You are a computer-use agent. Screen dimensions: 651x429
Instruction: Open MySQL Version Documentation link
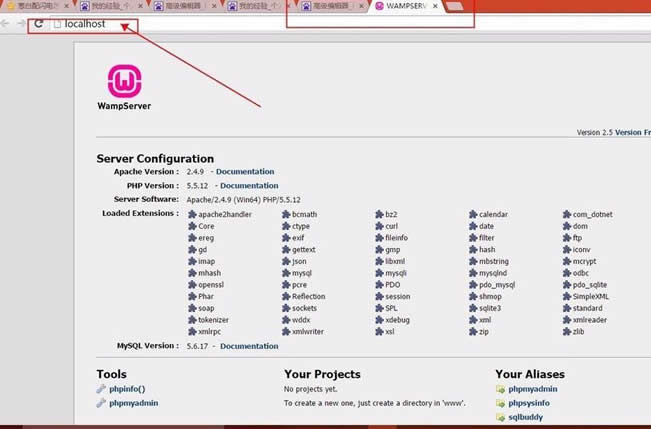click(249, 346)
